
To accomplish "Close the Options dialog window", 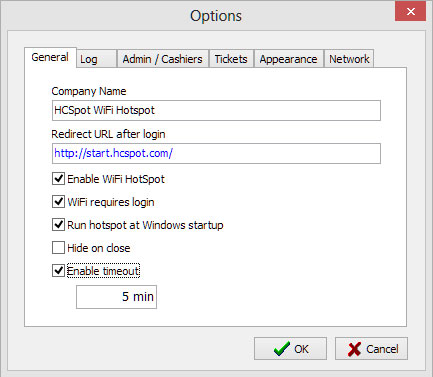I will (x=410, y=12).
